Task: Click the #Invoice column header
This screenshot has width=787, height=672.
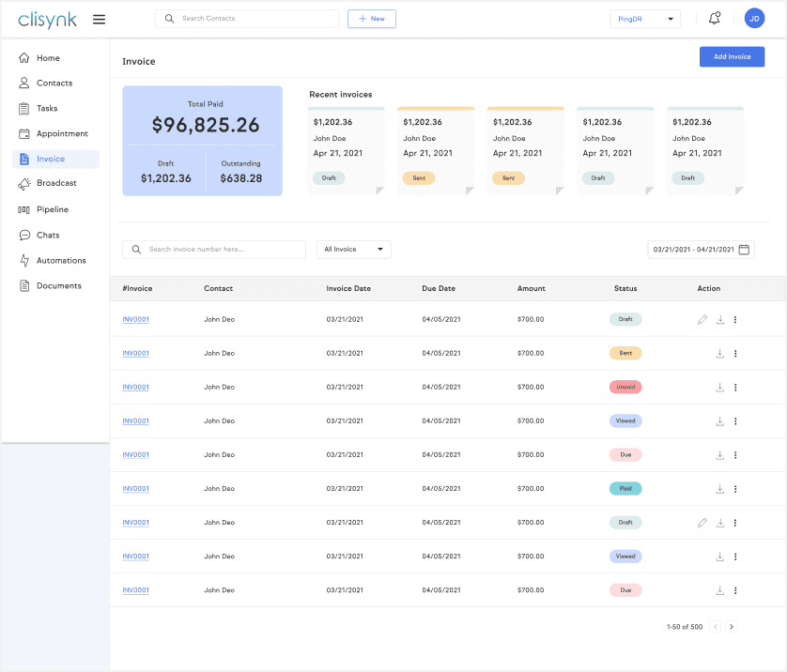Action: 137,288
